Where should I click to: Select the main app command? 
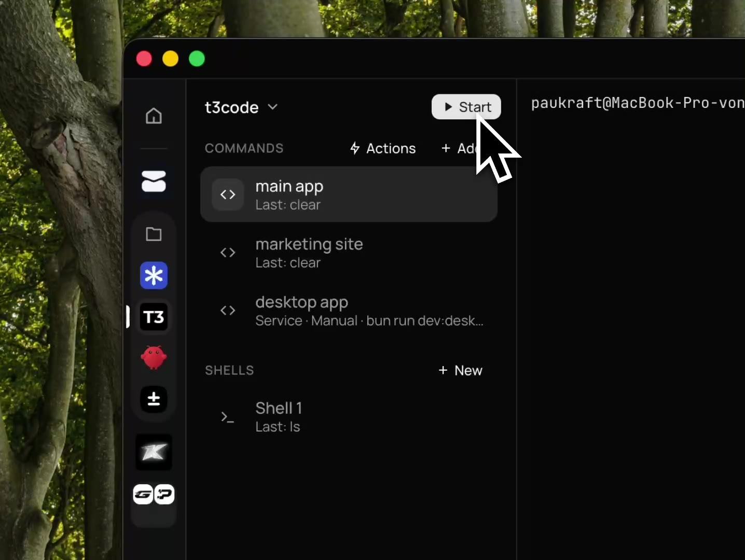click(349, 194)
